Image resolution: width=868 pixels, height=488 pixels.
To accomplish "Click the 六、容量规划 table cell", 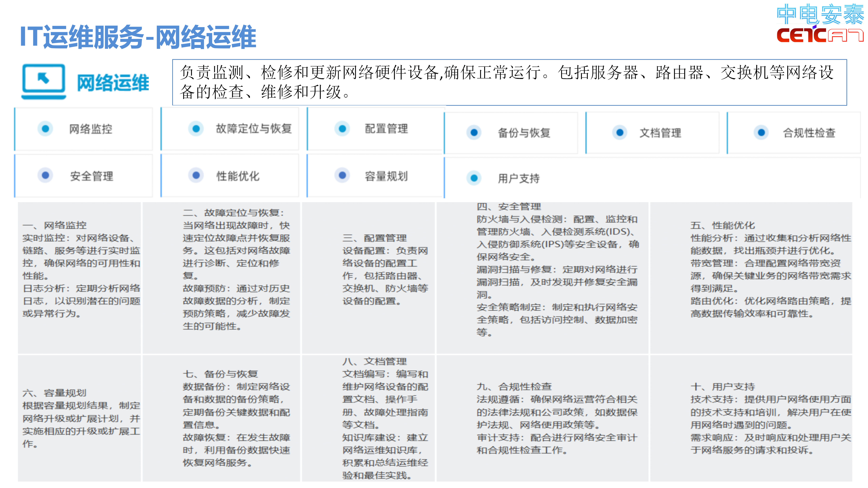I will pyautogui.click(x=80, y=418).
